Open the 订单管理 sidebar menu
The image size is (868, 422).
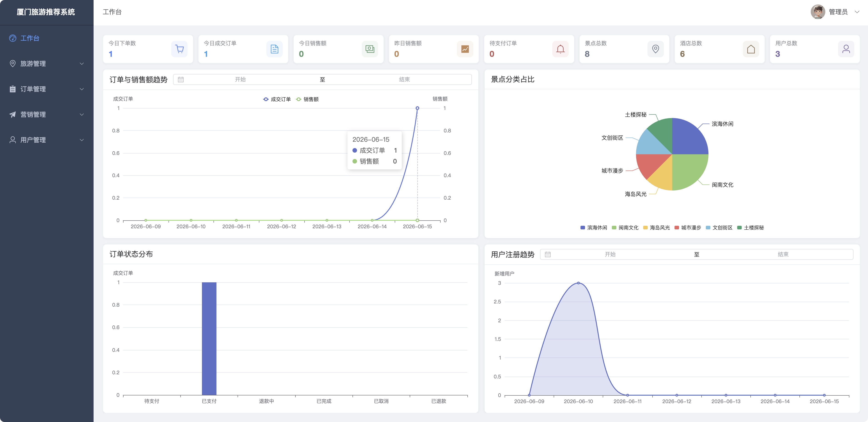(47, 89)
